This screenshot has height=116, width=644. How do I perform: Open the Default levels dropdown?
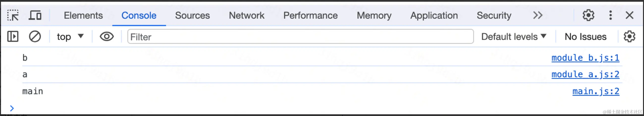pos(513,37)
